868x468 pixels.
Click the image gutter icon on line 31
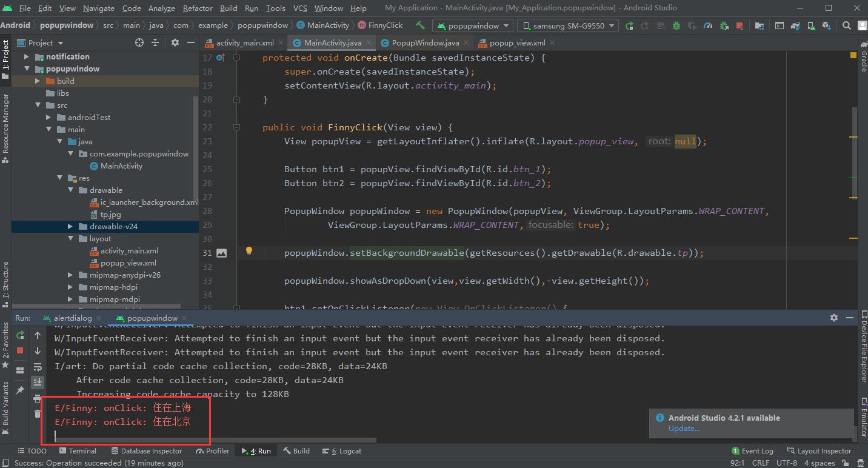pyautogui.click(x=222, y=253)
